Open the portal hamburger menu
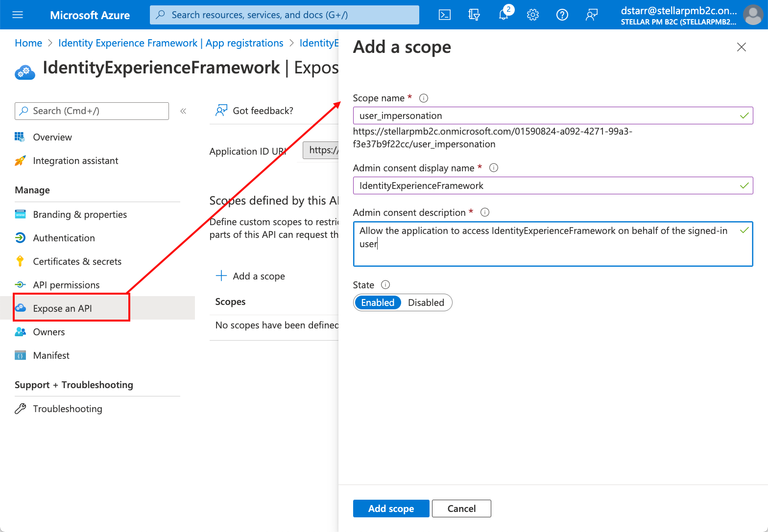768x532 pixels. click(18, 15)
